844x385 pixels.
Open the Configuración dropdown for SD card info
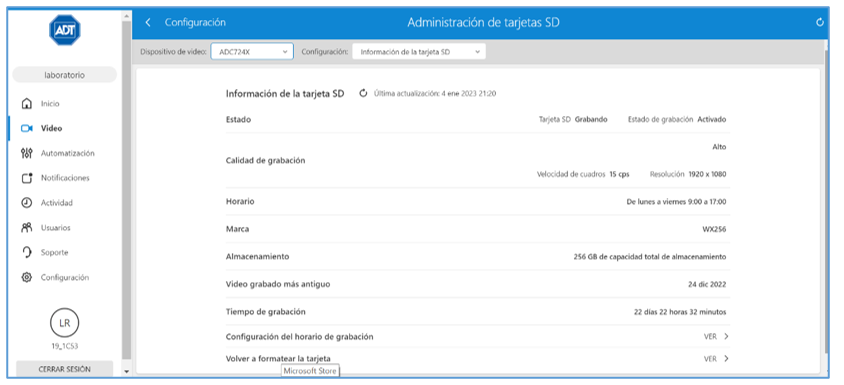tap(419, 52)
